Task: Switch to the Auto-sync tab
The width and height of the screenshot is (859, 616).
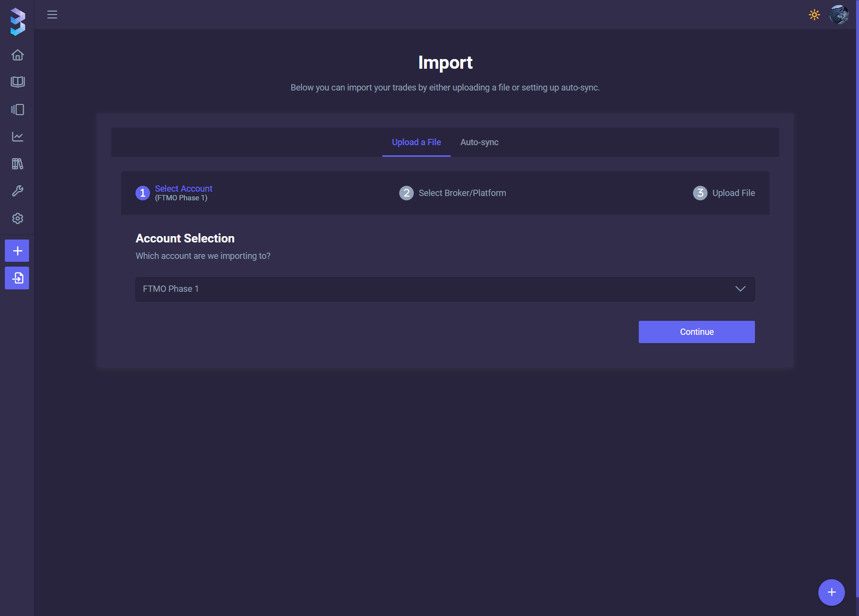Action: [479, 142]
